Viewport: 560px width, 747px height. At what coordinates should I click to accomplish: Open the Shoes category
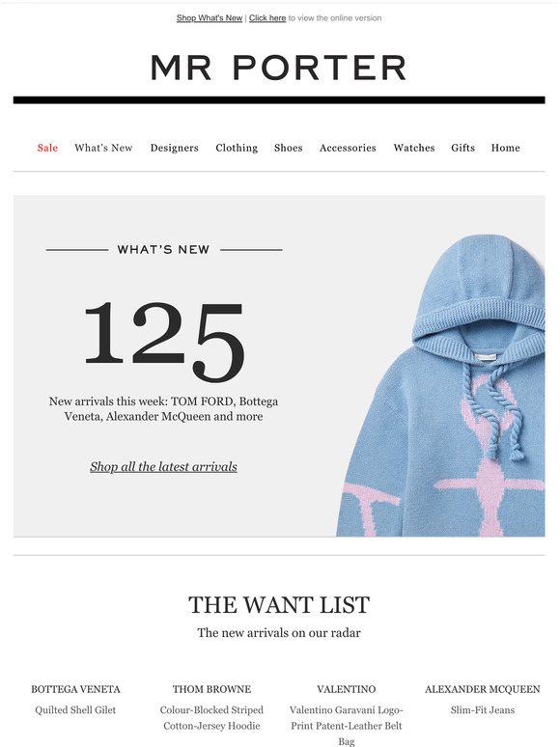289,148
